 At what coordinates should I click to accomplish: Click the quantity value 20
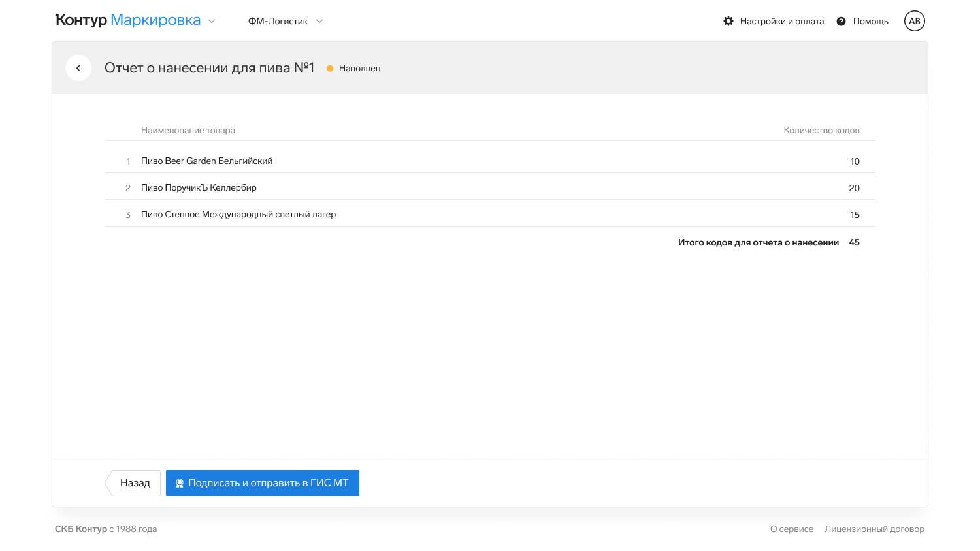click(x=854, y=188)
